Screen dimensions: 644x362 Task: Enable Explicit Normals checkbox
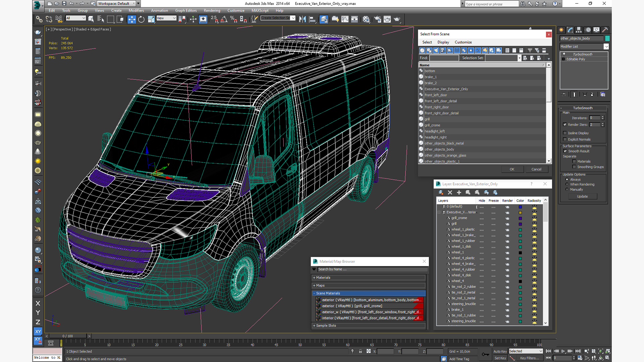(565, 139)
